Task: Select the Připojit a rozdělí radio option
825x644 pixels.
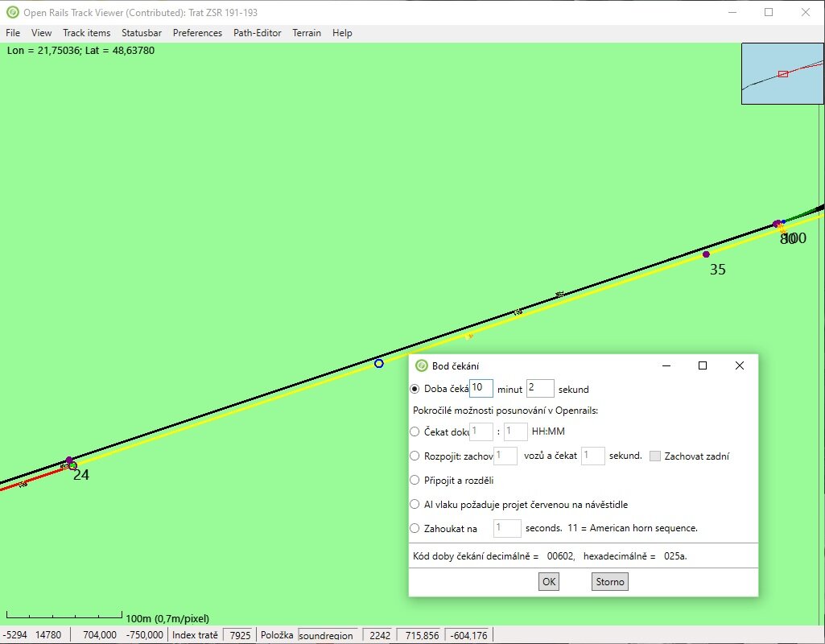Action: (415, 480)
